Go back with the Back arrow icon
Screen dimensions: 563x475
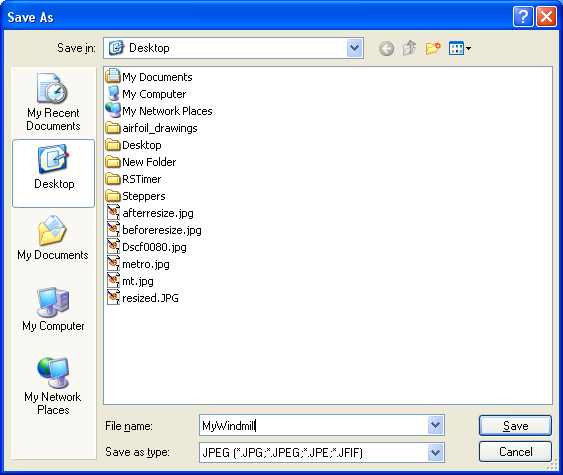[386, 48]
